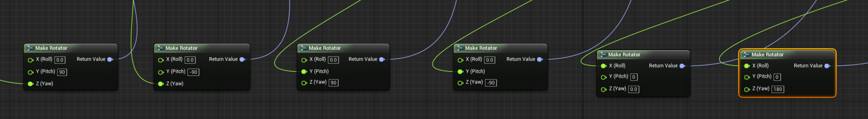Click Roll field in the Pitch -90 node
868x119 pixels.
pos(190,60)
